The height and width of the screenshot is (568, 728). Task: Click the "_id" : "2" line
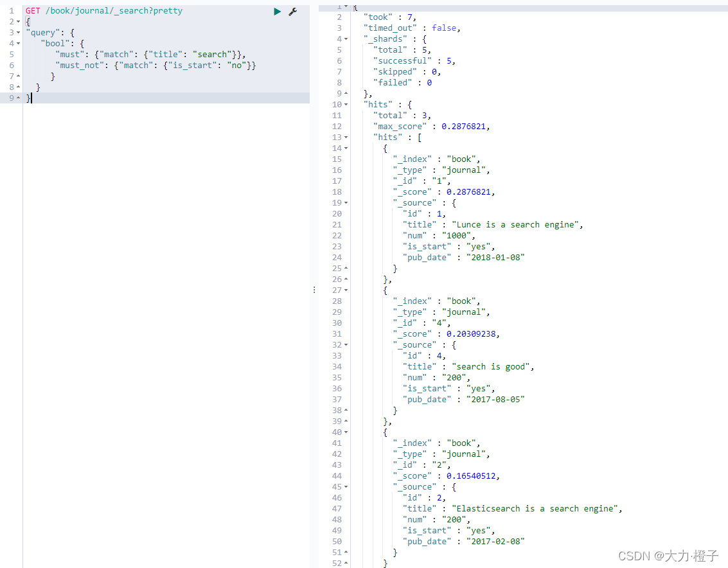tap(422, 465)
